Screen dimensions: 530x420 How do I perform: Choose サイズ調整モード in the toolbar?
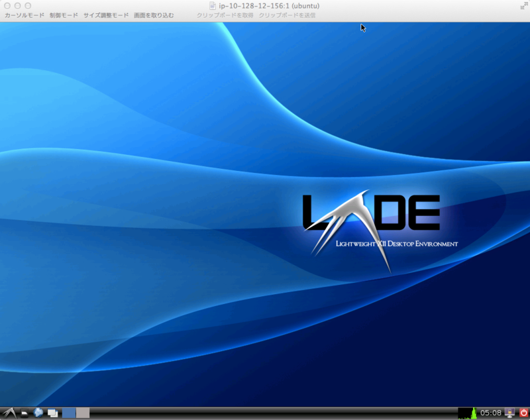[106, 15]
